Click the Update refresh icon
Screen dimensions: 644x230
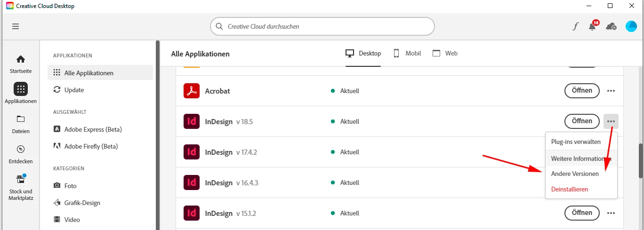(57, 90)
